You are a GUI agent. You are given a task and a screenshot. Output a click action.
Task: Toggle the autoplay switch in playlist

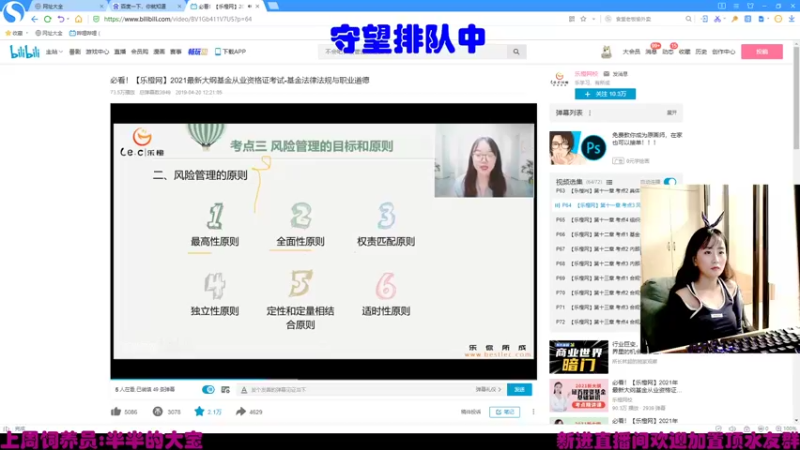[670, 182]
